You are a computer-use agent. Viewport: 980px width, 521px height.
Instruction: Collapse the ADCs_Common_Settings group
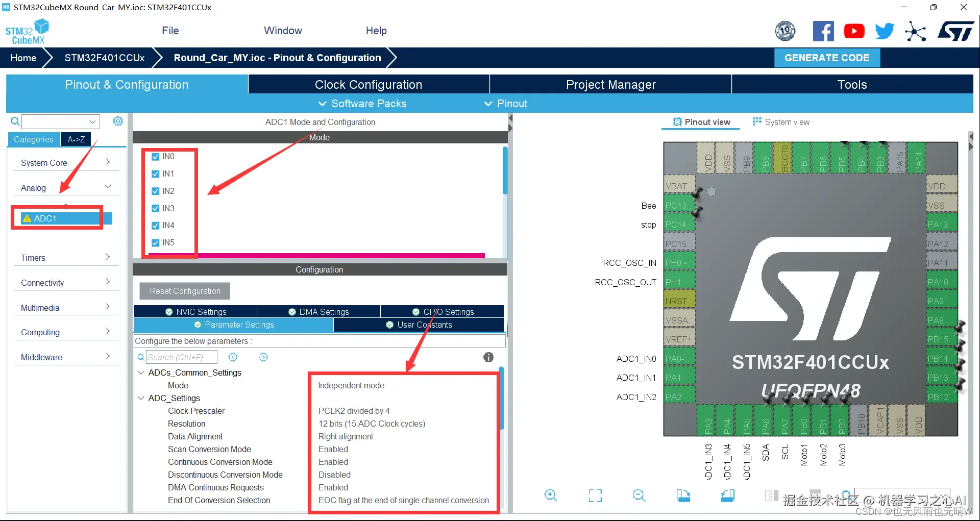point(141,373)
